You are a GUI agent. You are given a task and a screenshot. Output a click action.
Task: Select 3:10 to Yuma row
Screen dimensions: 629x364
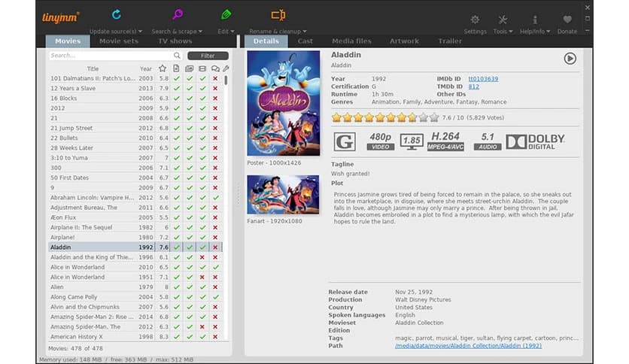click(x=135, y=158)
